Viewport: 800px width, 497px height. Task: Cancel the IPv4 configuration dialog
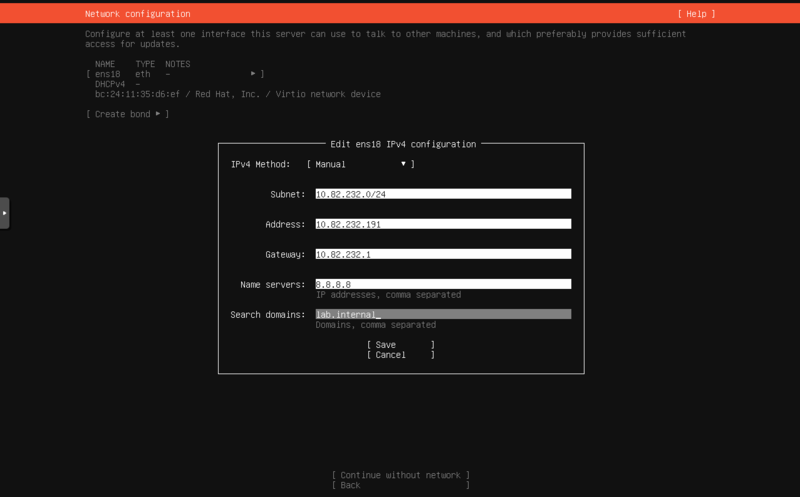pyautogui.click(x=400, y=354)
